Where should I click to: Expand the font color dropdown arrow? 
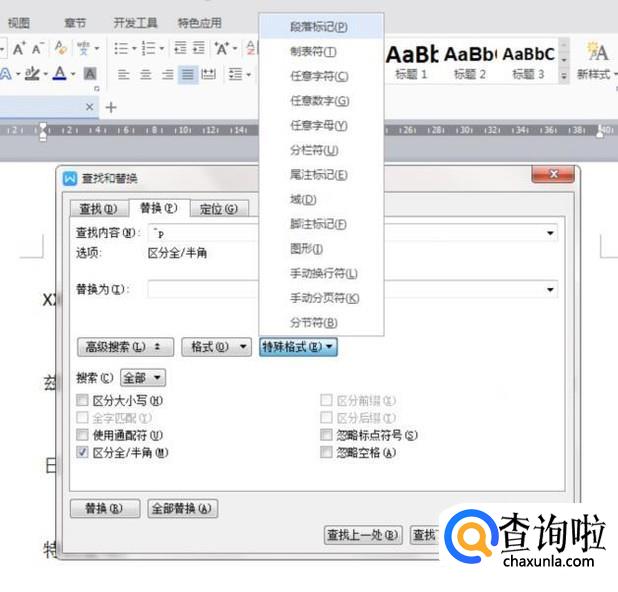pos(73,74)
